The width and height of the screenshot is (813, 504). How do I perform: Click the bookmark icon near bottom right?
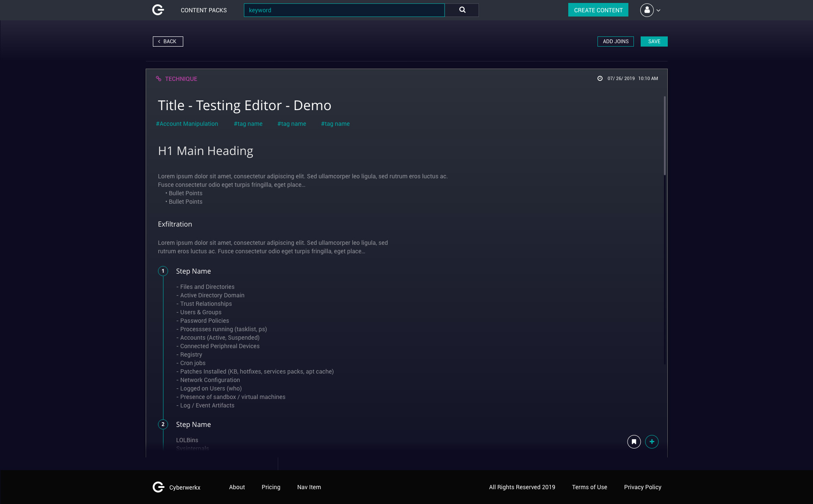click(633, 441)
